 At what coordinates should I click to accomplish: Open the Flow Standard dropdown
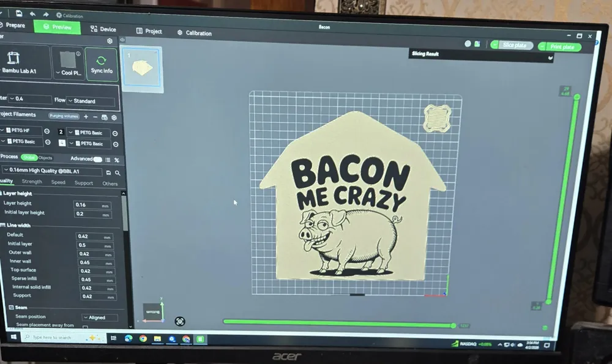coord(91,101)
